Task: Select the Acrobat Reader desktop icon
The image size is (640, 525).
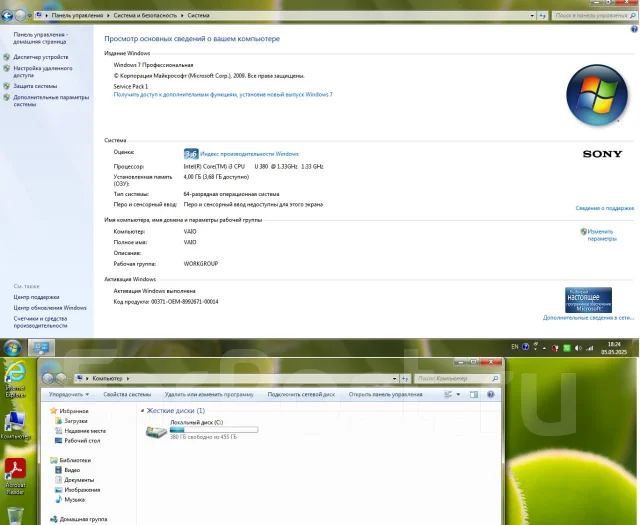Action: point(16,477)
